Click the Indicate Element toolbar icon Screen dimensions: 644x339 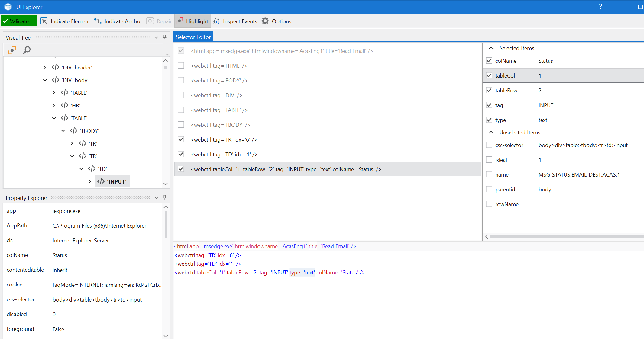coord(44,21)
